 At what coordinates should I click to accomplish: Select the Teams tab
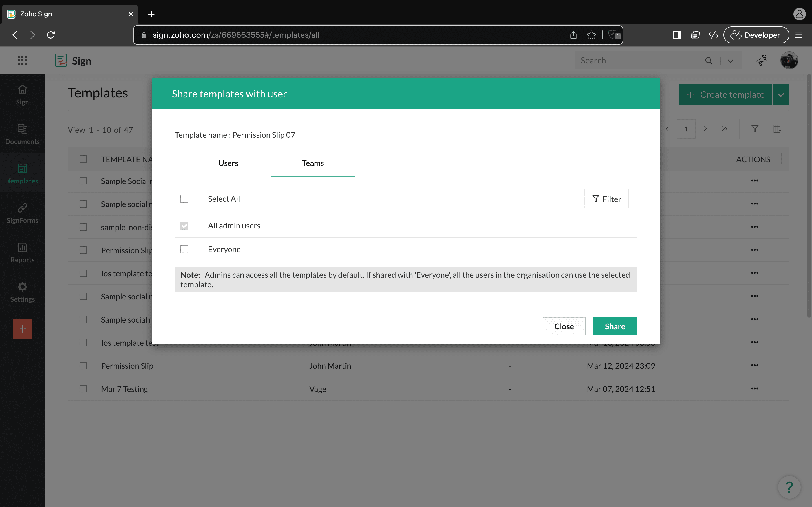(x=313, y=163)
